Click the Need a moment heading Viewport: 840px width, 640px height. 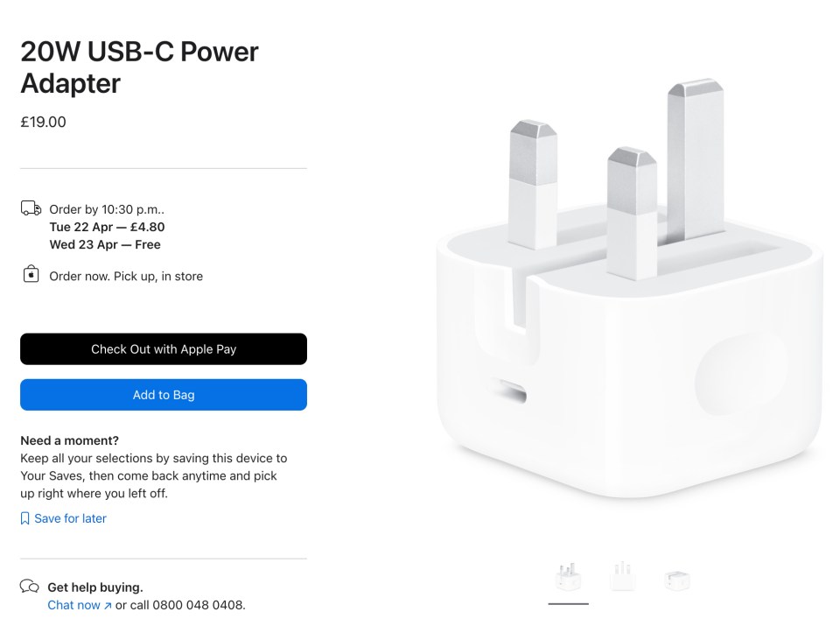click(70, 440)
